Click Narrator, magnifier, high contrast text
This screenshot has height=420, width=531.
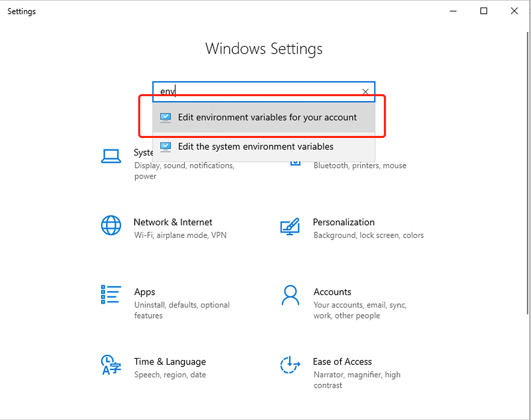coord(357,380)
